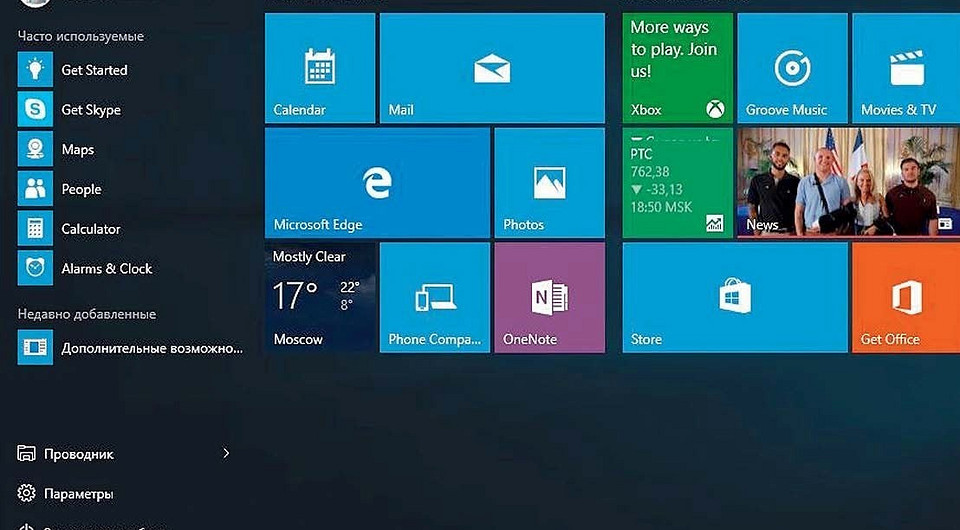Viewport: 960px width, 530px height.
Task: Launch the Microsoft Edge tile
Action: coord(377,182)
